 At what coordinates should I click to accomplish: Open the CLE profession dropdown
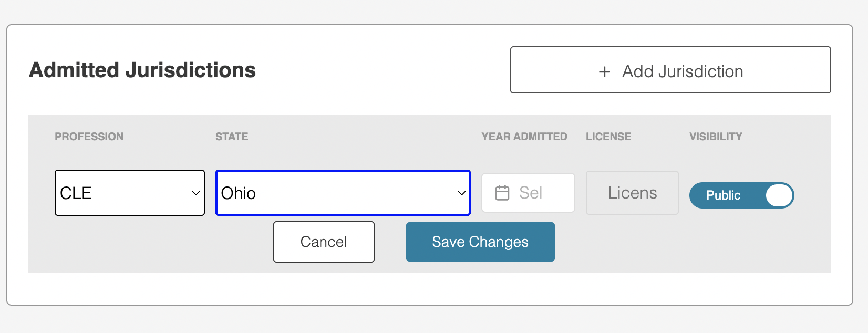click(130, 193)
